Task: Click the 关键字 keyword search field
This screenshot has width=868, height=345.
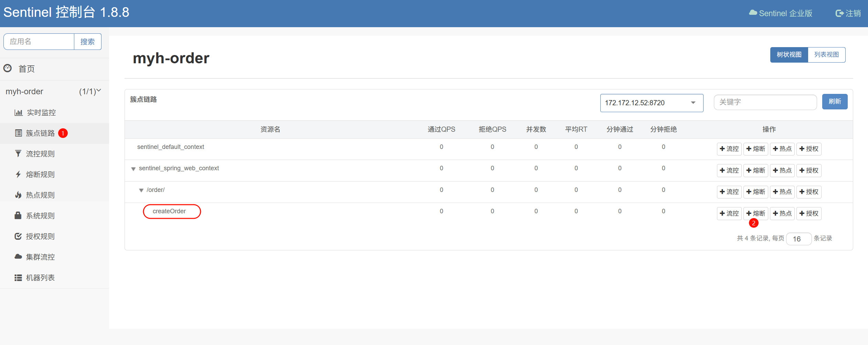Action: [765, 102]
